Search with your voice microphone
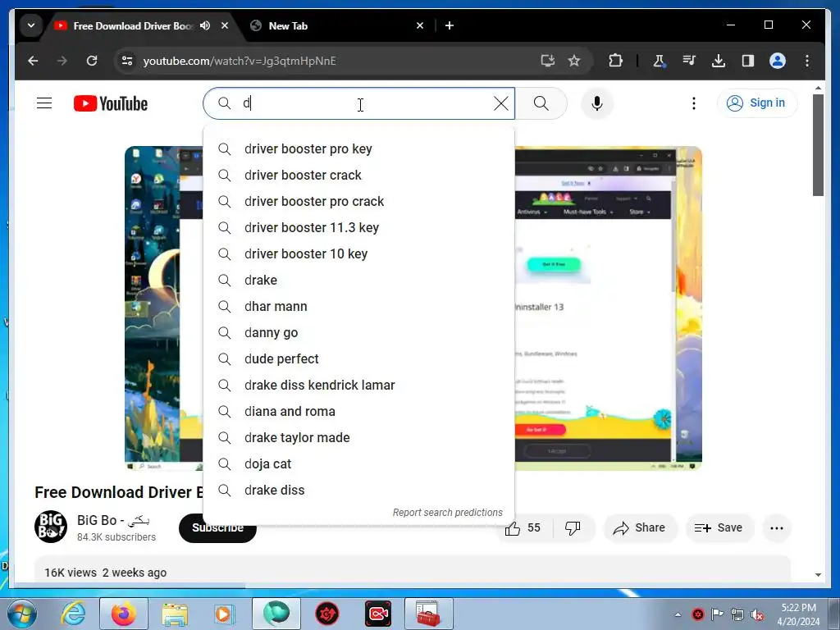The height and width of the screenshot is (630, 840). coord(597,103)
